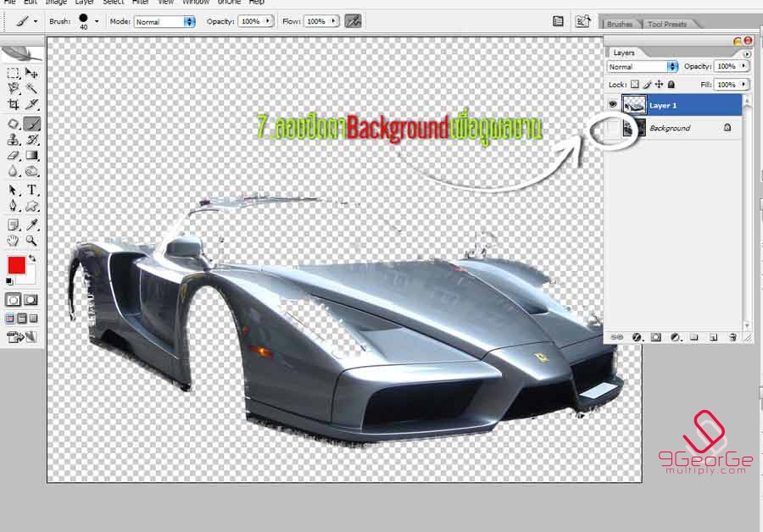763x532 pixels.
Task: Switch to the Tool Presets tab
Action: (x=667, y=24)
